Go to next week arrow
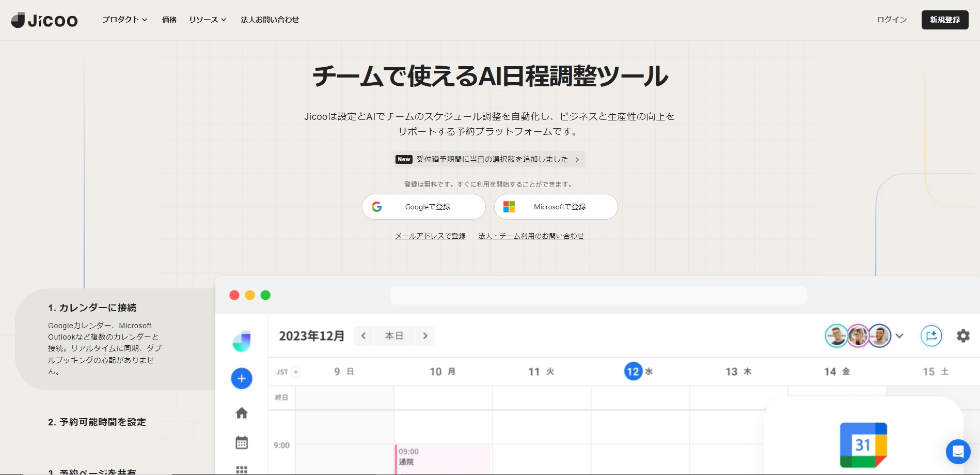The width and height of the screenshot is (980, 475). (425, 336)
